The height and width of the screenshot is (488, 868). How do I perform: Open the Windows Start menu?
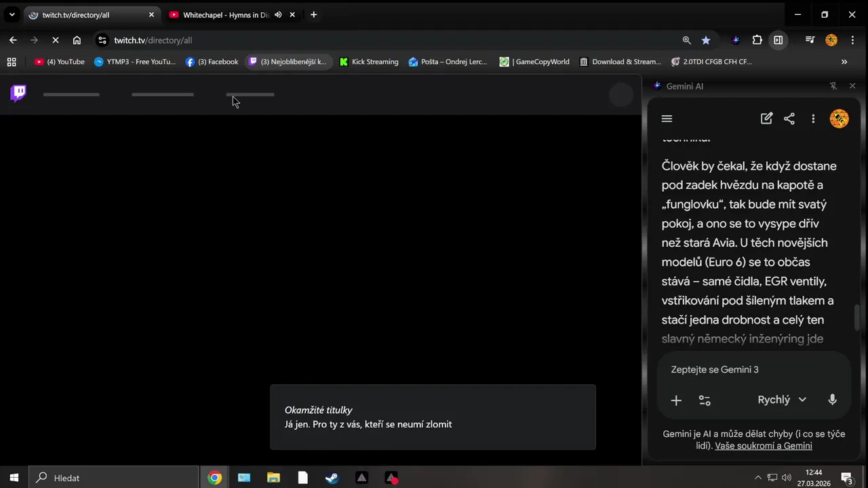14,478
